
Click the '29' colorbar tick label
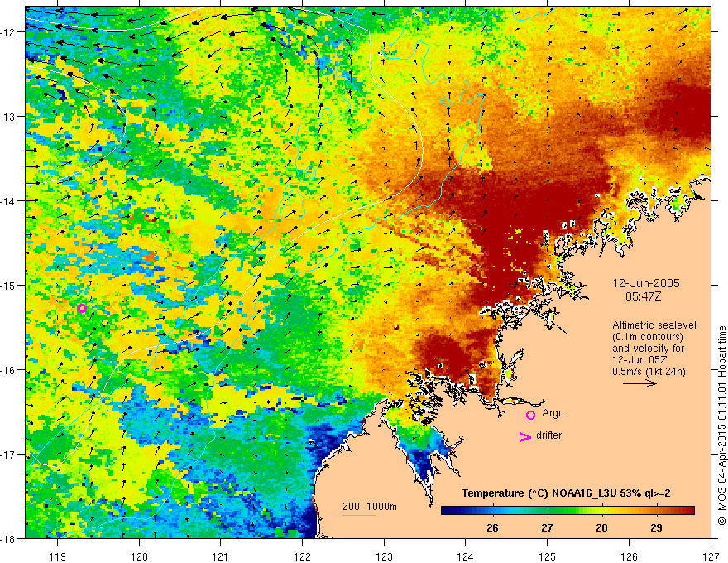656,528
